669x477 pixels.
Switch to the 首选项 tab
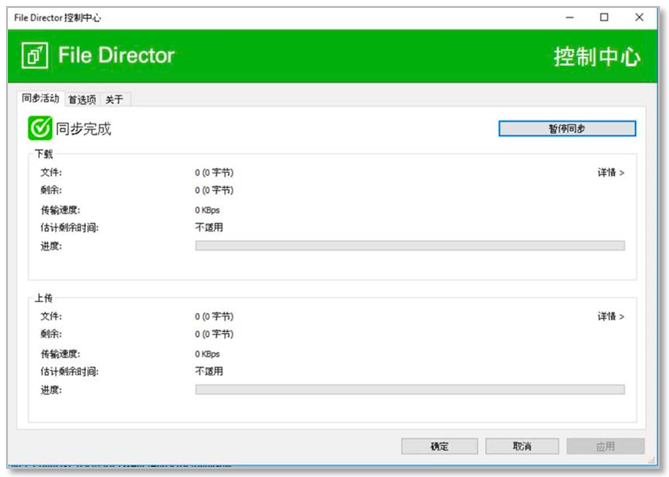click(82, 99)
